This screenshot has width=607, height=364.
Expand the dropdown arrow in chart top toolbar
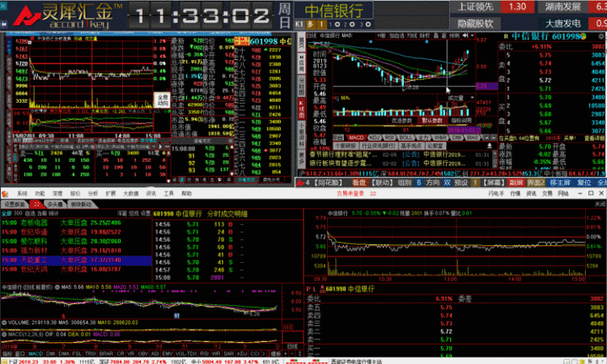[x=473, y=36]
